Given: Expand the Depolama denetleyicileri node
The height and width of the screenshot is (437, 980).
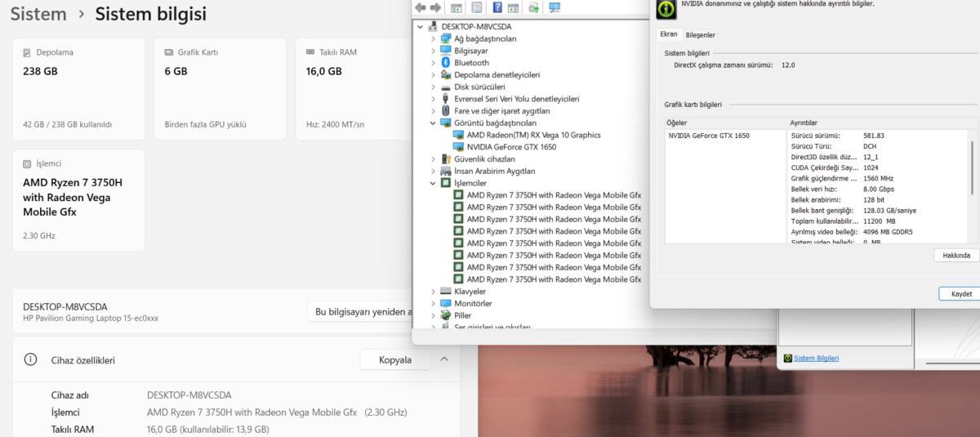Looking at the screenshot, I should point(433,75).
